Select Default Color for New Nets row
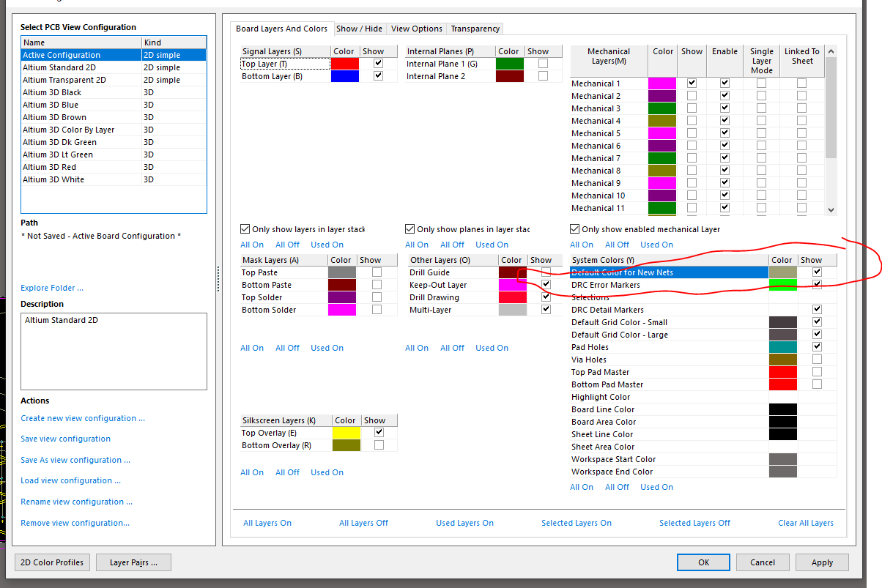This screenshot has height=588, width=882. pyautogui.click(x=703, y=272)
